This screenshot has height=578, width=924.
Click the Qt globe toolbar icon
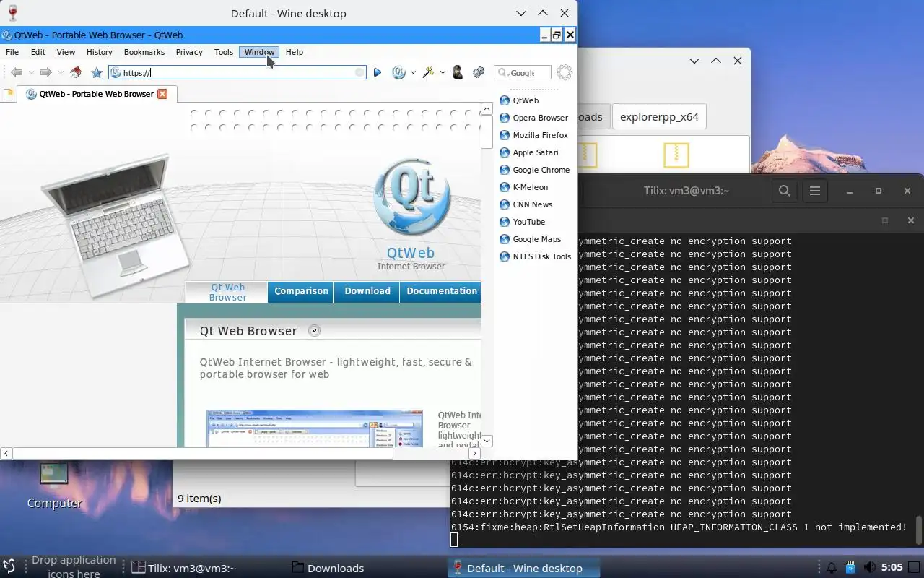[398, 72]
